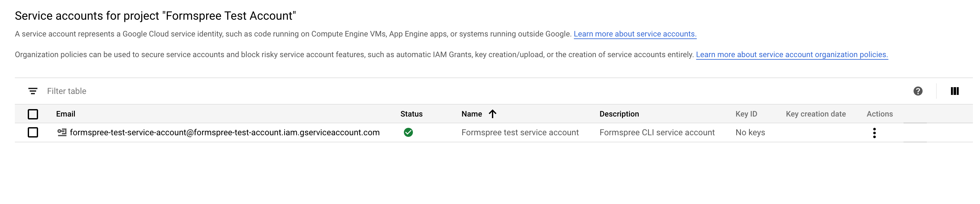Toggle the select-all checkbox in the header
The width and height of the screenshot is (980, 204).
[33, 114]
